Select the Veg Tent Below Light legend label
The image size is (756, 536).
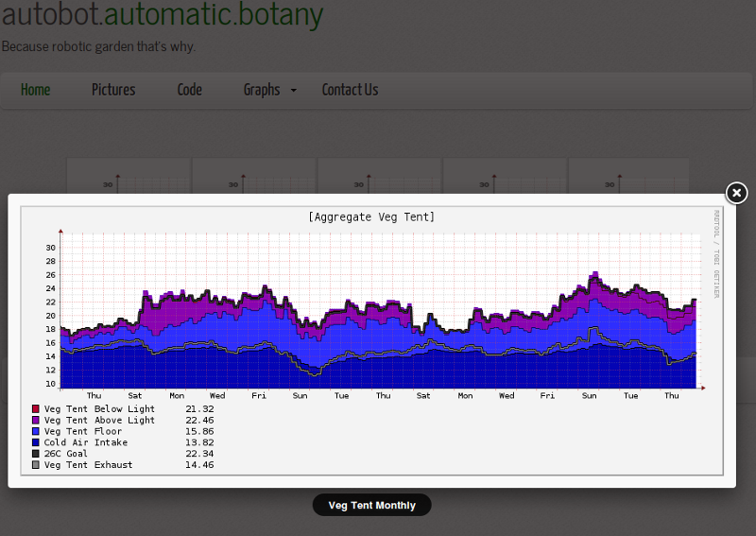[99, 409]
